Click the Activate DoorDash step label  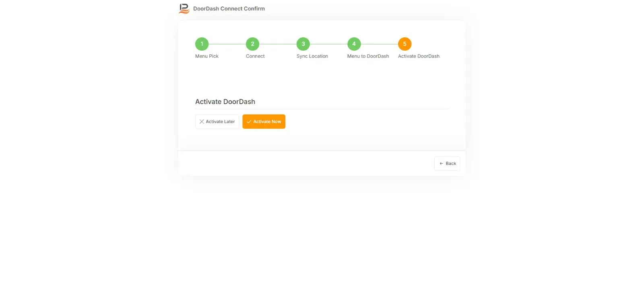[x=419, y=56]
